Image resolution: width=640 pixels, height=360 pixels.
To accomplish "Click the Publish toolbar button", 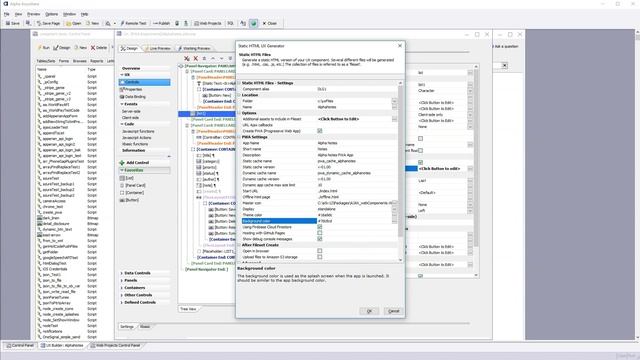I will 162,23.
